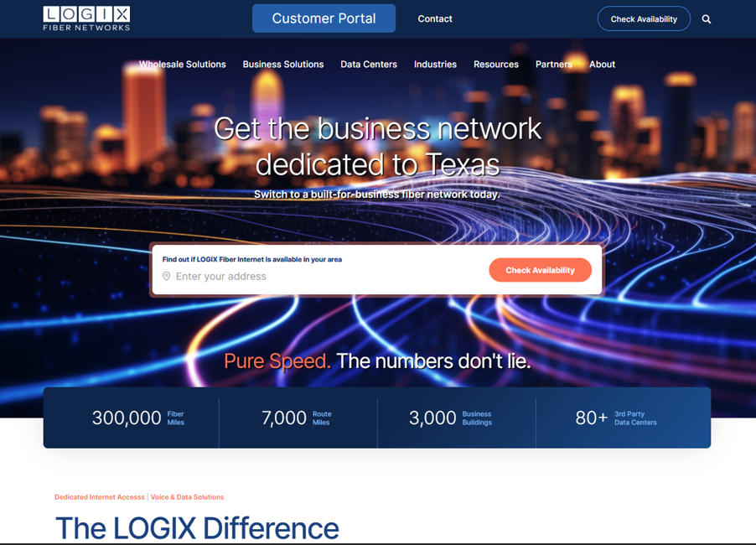Click The LOGIX Difference heading
The height and width of the screenshot is (545, 756).
click(196, 528)
